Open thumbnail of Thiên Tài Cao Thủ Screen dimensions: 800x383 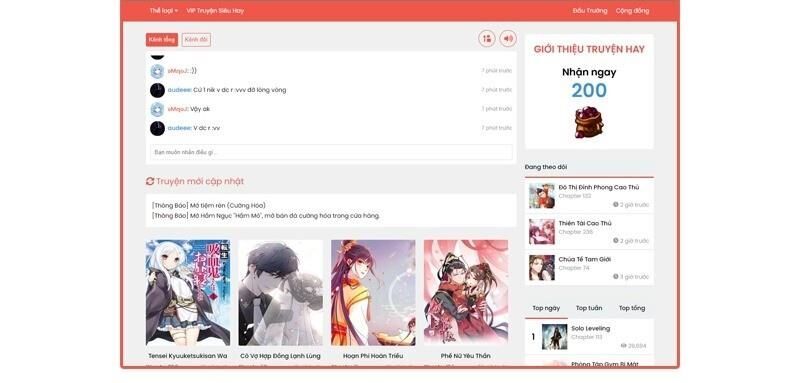coord(542,232)
